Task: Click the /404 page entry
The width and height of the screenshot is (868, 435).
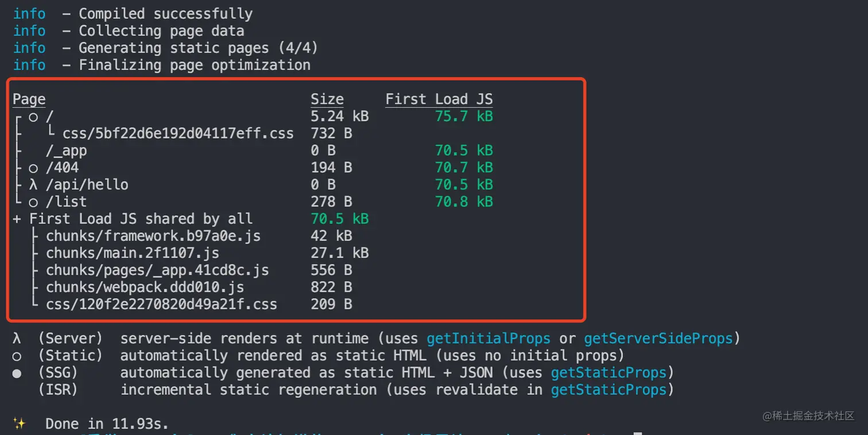Action: click(x=63, y=168)
